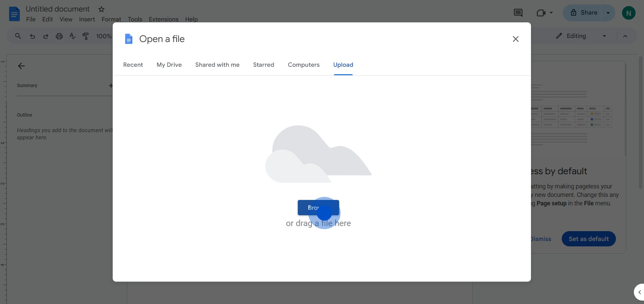This screenshot has width=644, height=304.
Task: Switch to the Computers tab
Action: pos(304,65)
